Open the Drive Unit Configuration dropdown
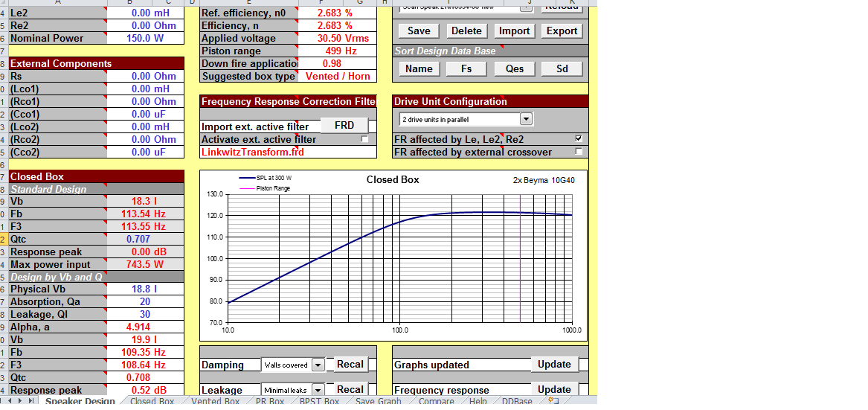This screenshot has height=410, width=868. point(526,119)
